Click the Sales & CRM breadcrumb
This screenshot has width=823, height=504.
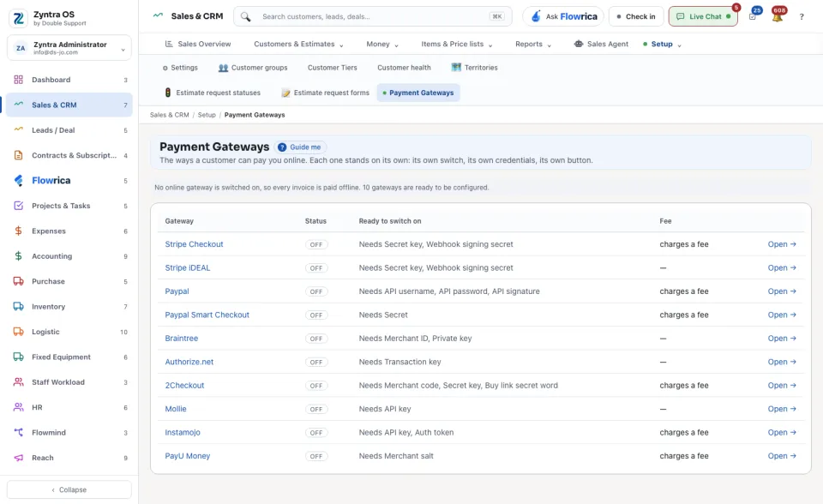point(169,115)
